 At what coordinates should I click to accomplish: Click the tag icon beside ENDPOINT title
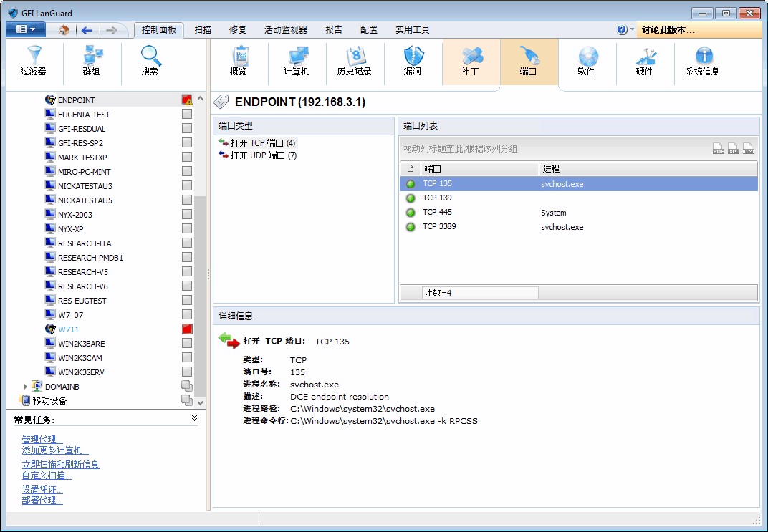click(221, 102)
